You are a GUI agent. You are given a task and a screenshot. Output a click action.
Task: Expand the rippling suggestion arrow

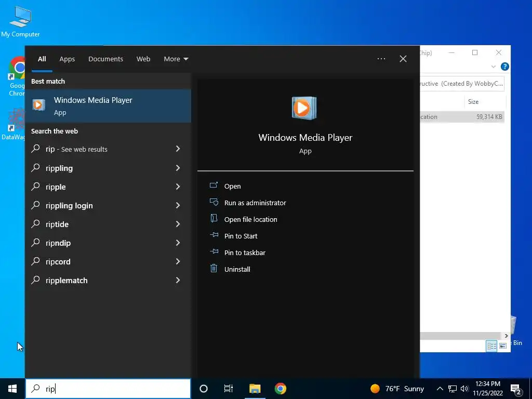point(178,168)
